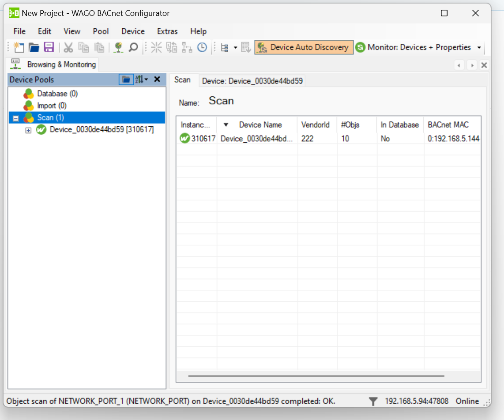Click the In Database value No
504x420 pixels.
tap(385, 139)
